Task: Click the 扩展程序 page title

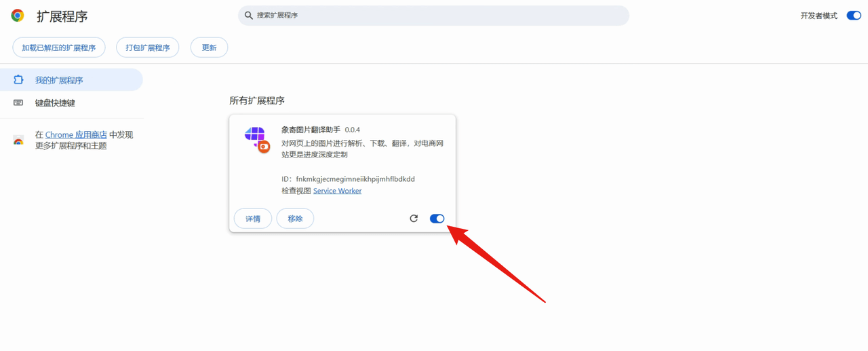Action: click(x=62, y=16)
